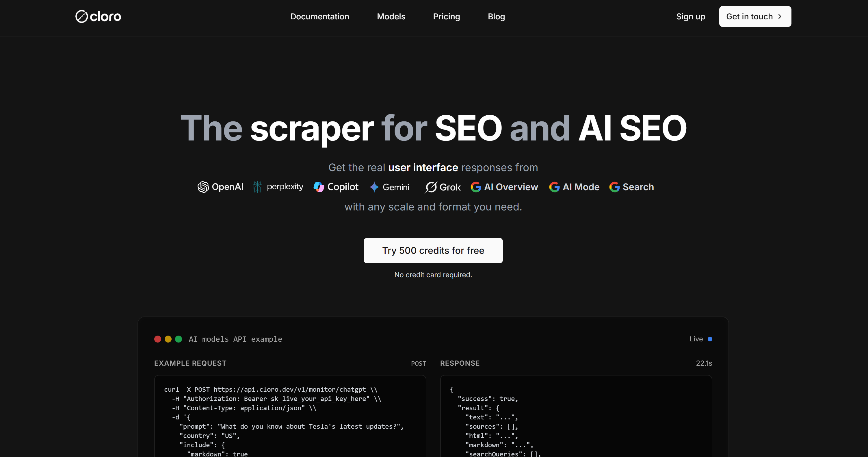868x457 pixels.
Task: Click the Google icon beside Search
Action: pyautogui.click(x=614, y=187)
